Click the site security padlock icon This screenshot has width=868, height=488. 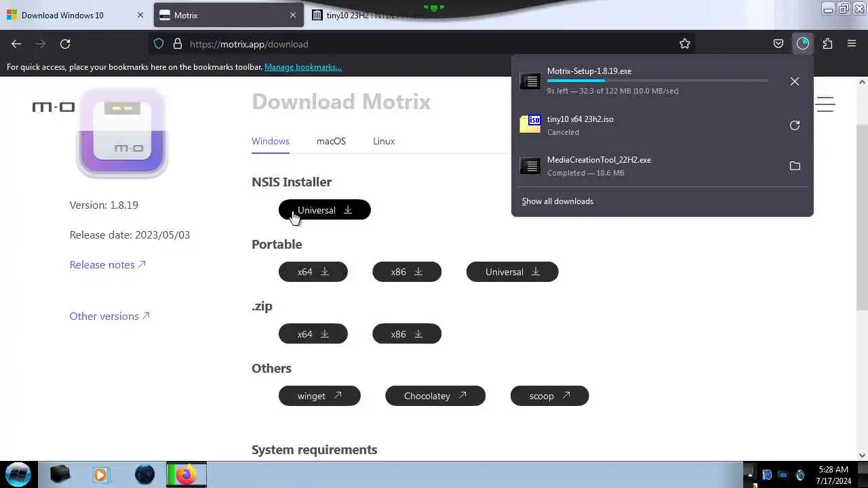tap(178, 43)
